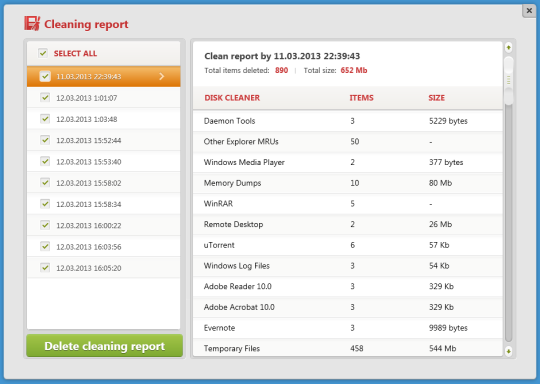Click the Daemon Tools row

click(348, 121)
